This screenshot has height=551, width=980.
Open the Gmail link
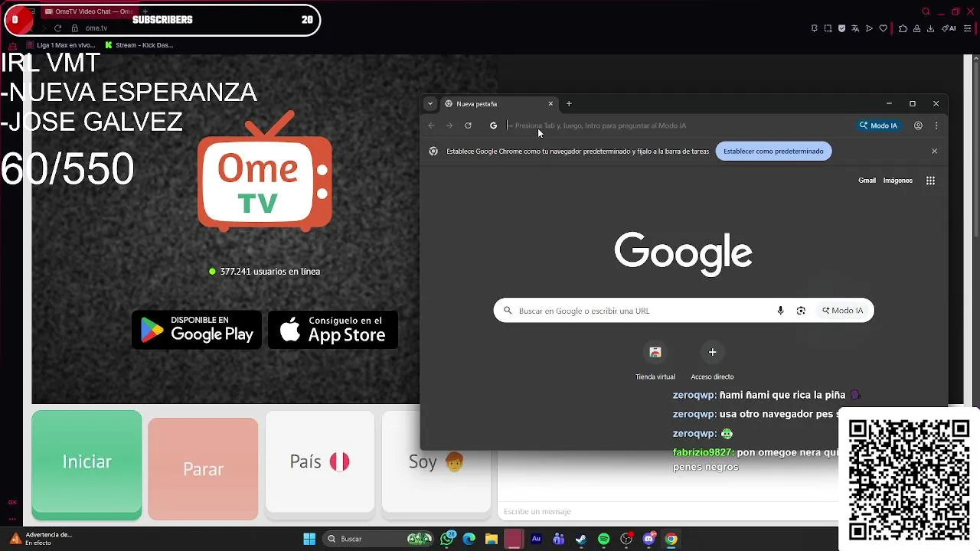(x=867, y=181)
